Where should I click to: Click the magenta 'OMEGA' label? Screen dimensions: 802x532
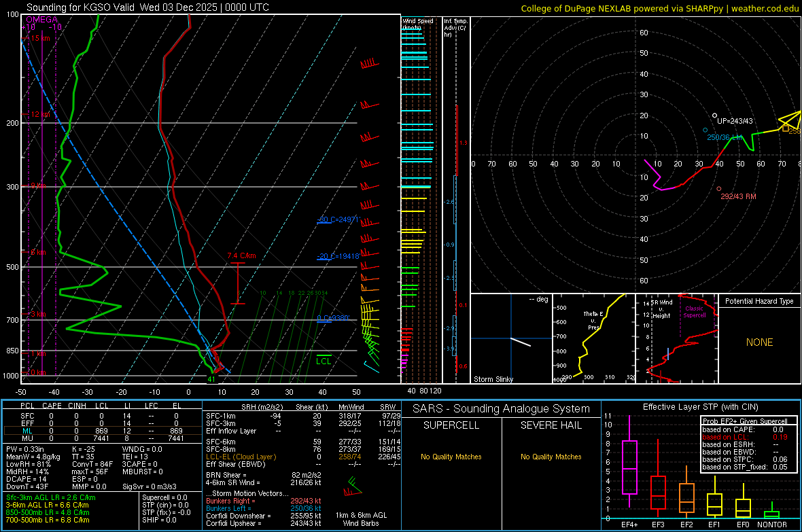pyautogui.click(x=41, y=20)
